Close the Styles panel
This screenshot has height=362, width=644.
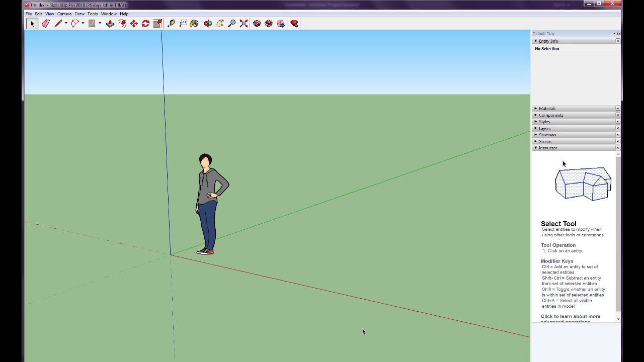pyautogui.click(x=618, y=122)
